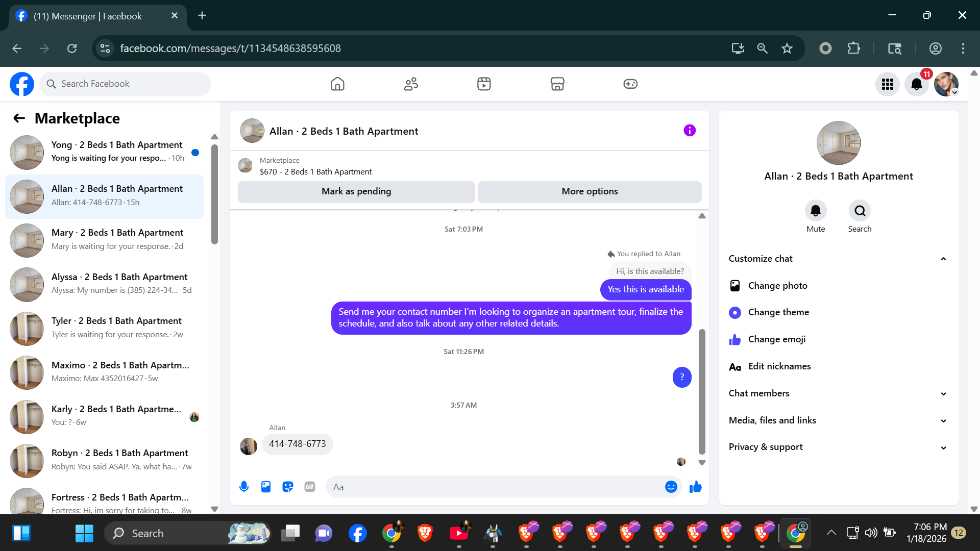
Task: Send a thumbs-up like
Action: [695, 487]
